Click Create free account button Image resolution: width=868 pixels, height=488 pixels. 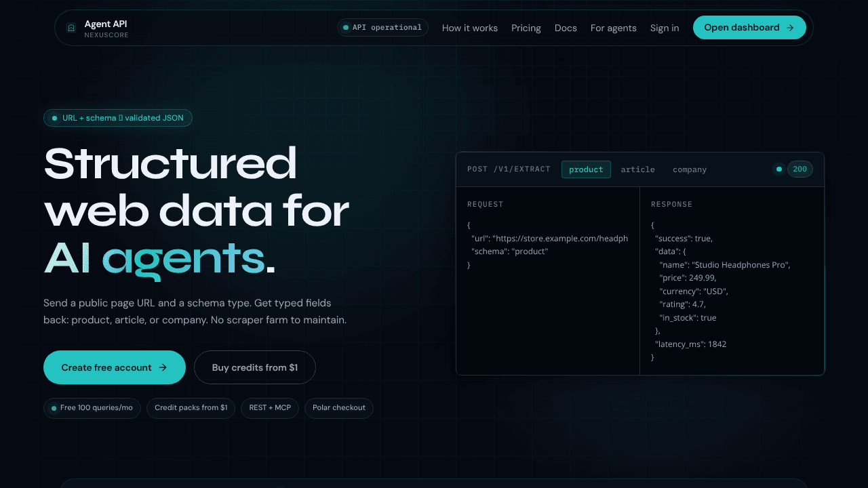tap(115, 367)
